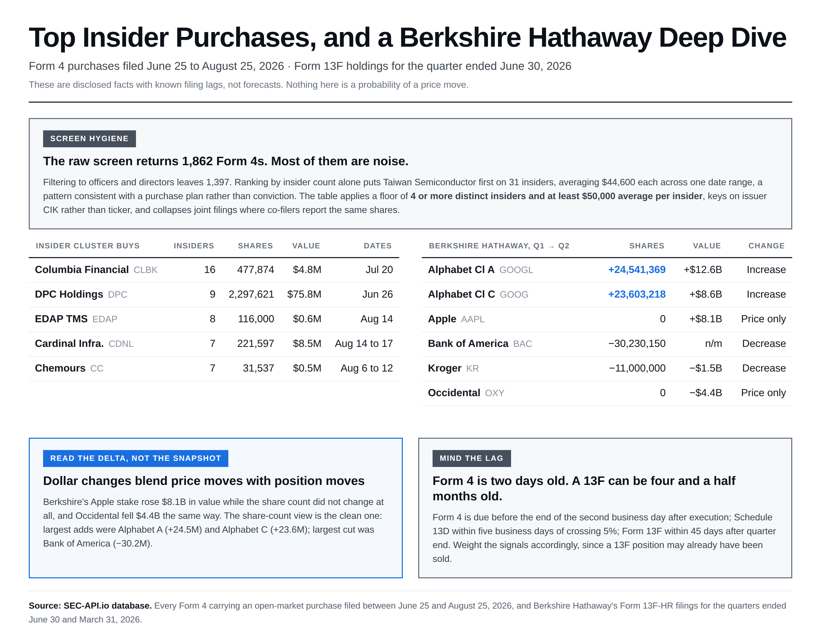821x644 pixels.
Task: Click DPC Holdings value $75.8M
Action: click(304, 294)
